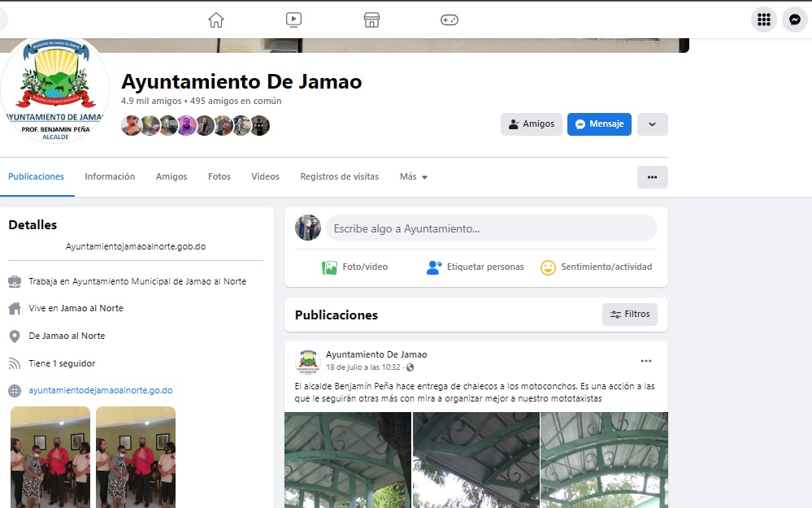The width and height of the screenshot is (812, 508).
Task: Open the first post photo on the left
Action: coord(348,460)
